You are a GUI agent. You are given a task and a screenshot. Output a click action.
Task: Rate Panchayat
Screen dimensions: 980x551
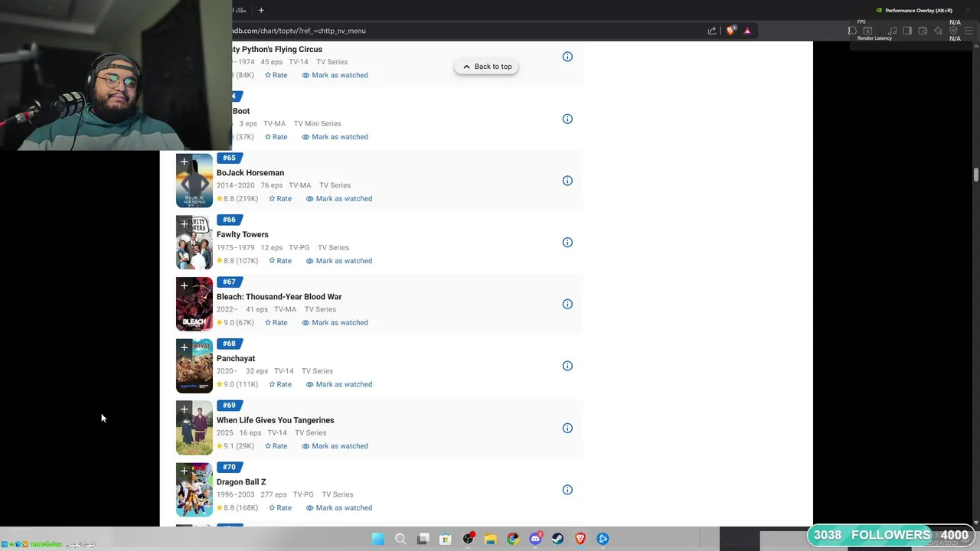[280, 384]
